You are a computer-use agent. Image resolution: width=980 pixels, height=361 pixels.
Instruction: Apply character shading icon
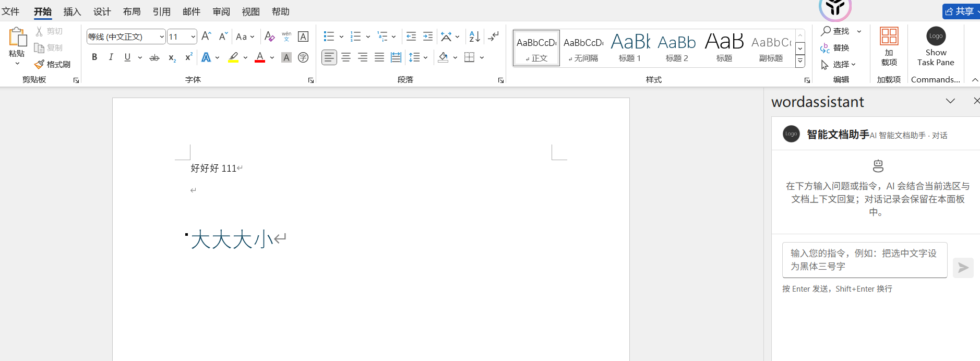coord(286,57)
